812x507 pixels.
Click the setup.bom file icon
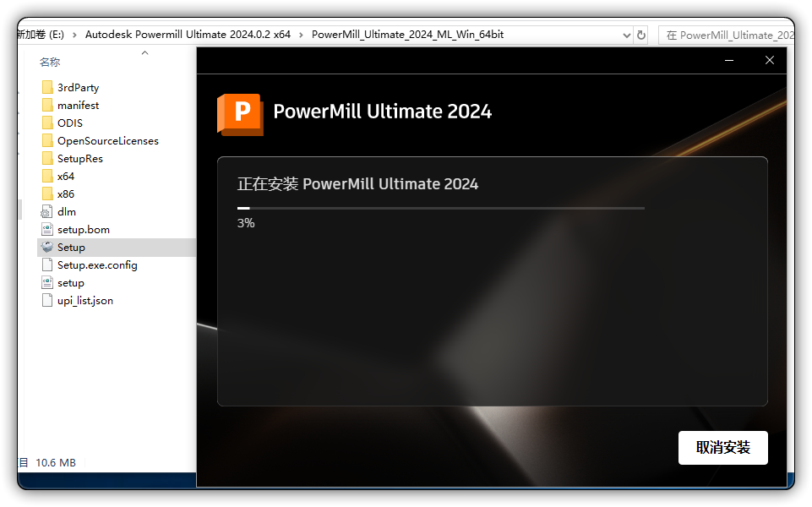(x=47, y=229)
